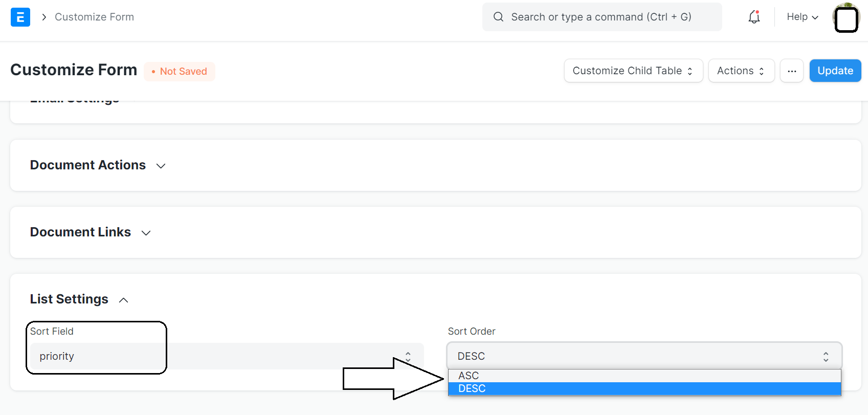
Task: Click the breadcrumb chevron after the logo
Action: (43, 16)
